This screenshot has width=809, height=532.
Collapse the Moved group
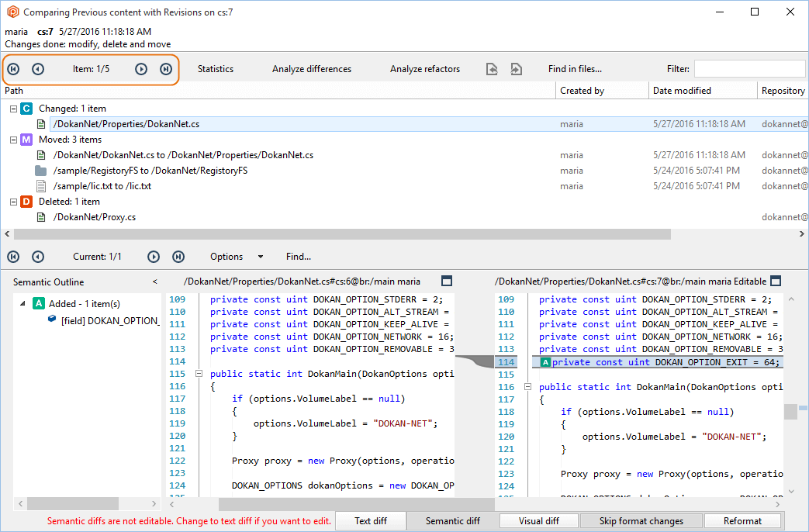pos(13,140)
